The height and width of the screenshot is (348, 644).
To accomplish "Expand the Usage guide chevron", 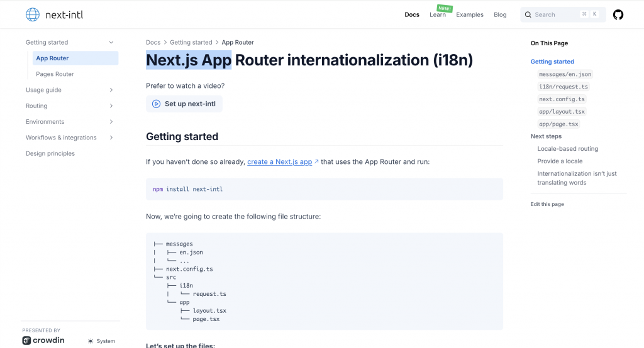I will coord(111,90).
